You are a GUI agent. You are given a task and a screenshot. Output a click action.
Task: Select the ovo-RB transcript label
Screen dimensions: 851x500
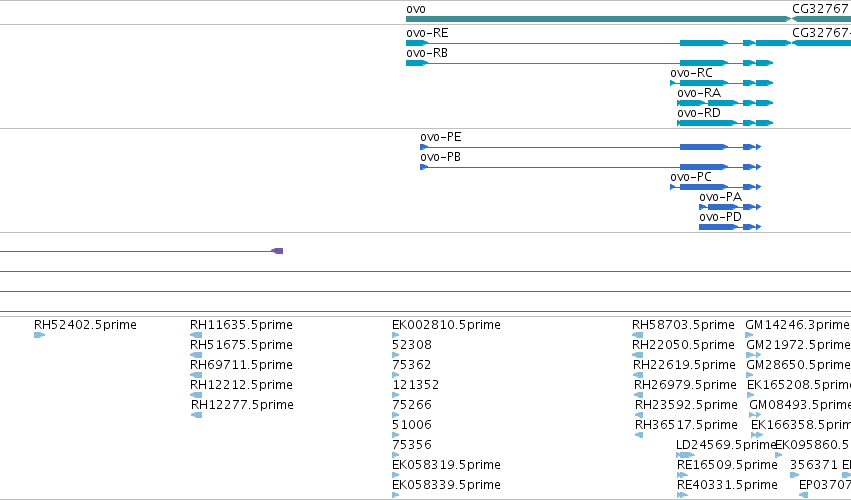click(x=427, y=53)
